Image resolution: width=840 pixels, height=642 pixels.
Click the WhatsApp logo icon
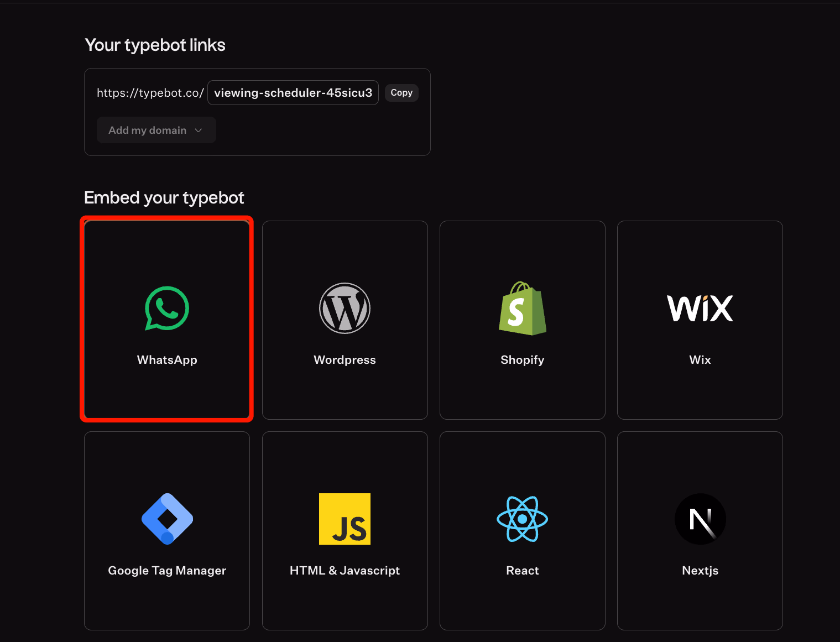click(167, 308)
